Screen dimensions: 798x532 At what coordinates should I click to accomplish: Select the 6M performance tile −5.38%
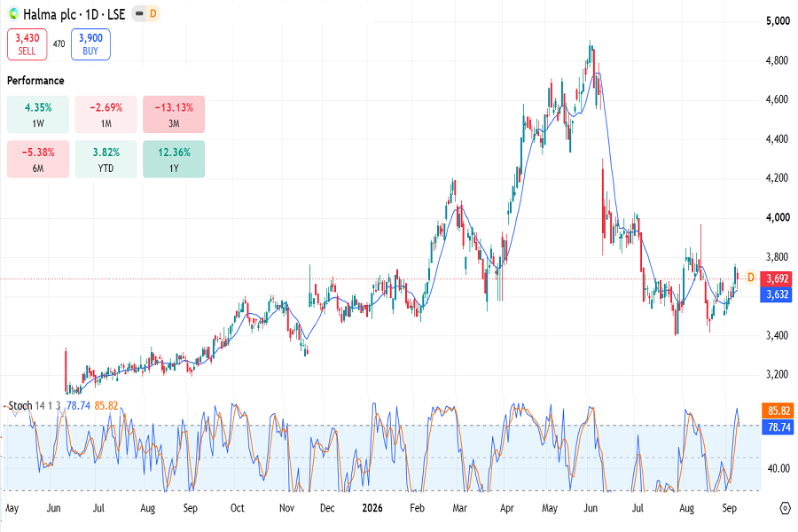pos(38,160)
